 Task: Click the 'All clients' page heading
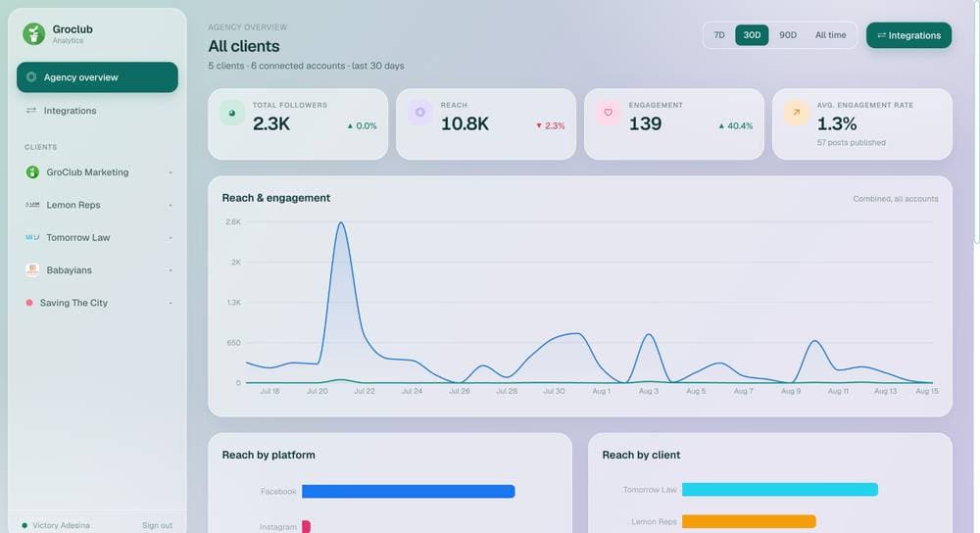pyautogui.click(x=244, y=46)
